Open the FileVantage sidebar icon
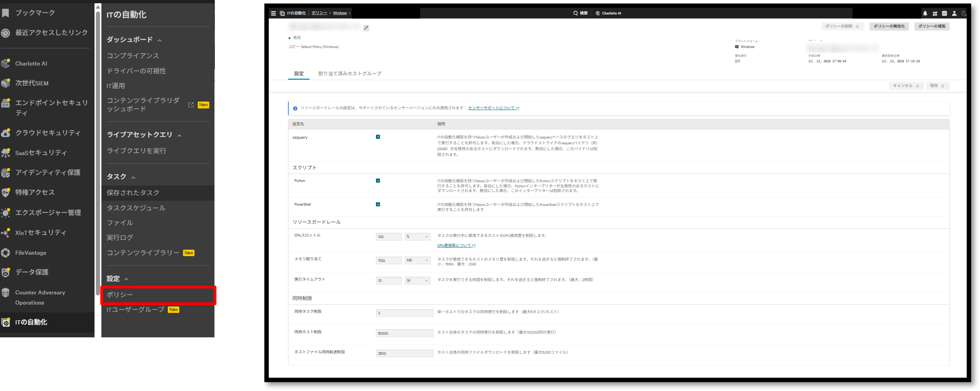980x391 pixels. 6,253
